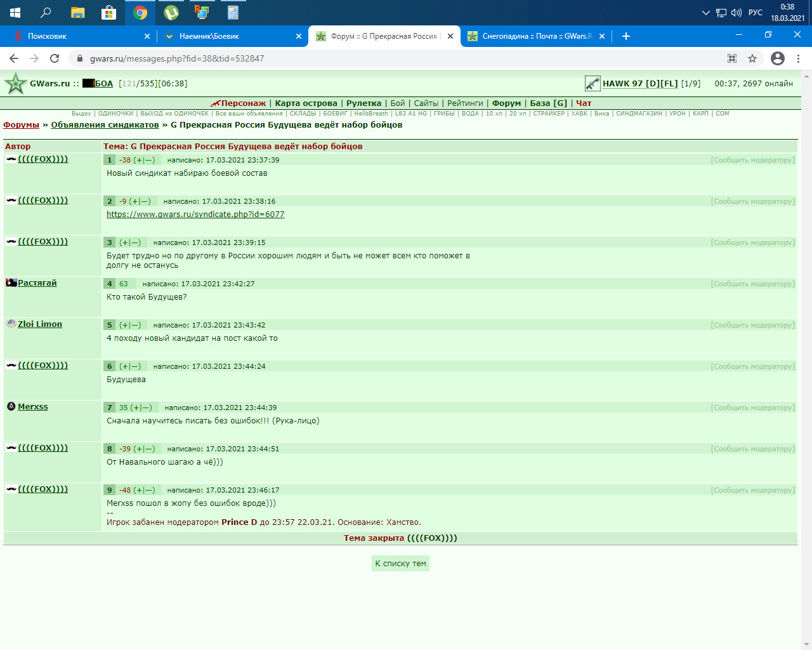The width and height of the screenshot is (812, 650).
Task: Open taskbar search magnifier
Action: [x=46, y=12]
